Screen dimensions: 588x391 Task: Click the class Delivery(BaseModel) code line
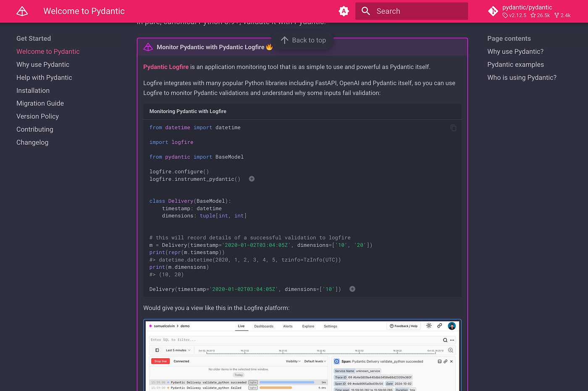[190, 201]
